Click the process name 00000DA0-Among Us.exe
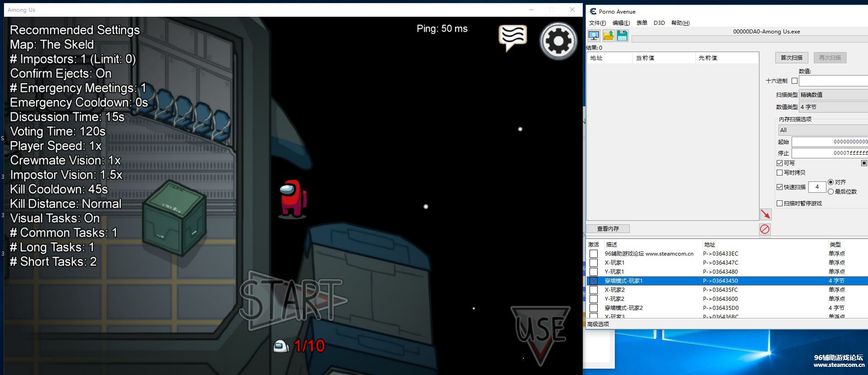The image size is (868, 375). pos(767,32)
